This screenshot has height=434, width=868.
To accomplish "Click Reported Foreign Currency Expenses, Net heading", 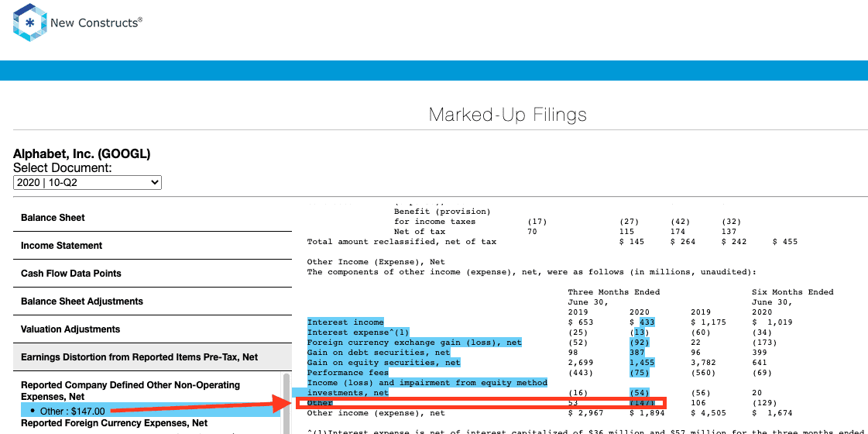I will click(114, 423).
